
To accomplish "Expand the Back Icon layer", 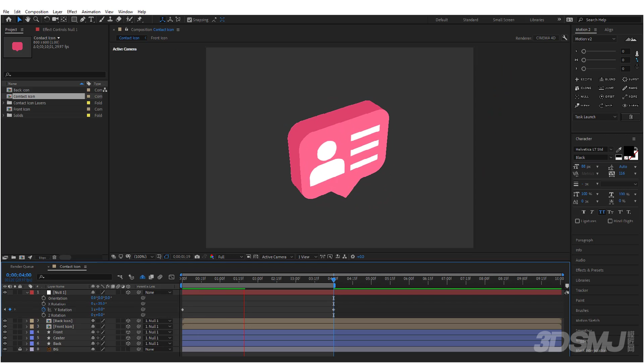I will tap(27, 321).
